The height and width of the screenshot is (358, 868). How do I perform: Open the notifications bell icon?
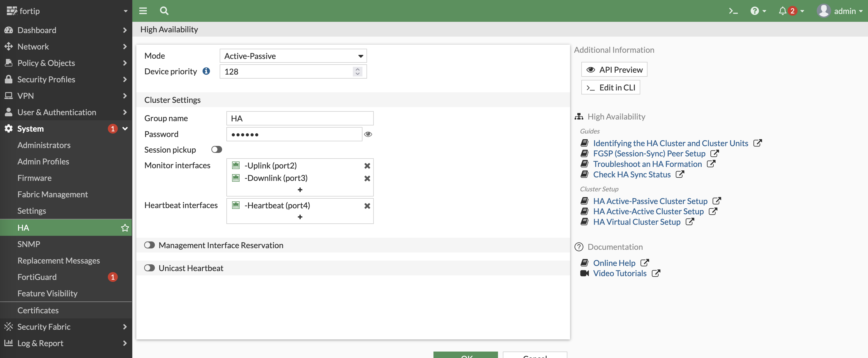[782, 11]
